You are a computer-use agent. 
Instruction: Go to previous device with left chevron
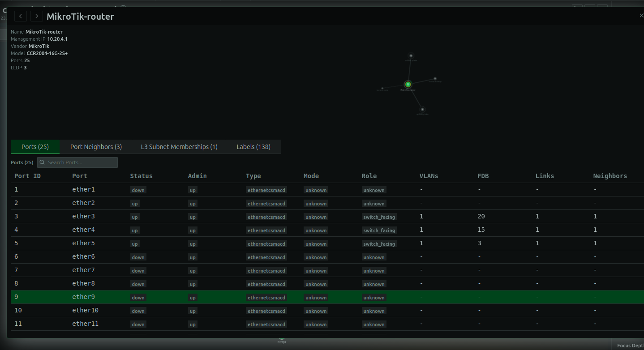21,16
